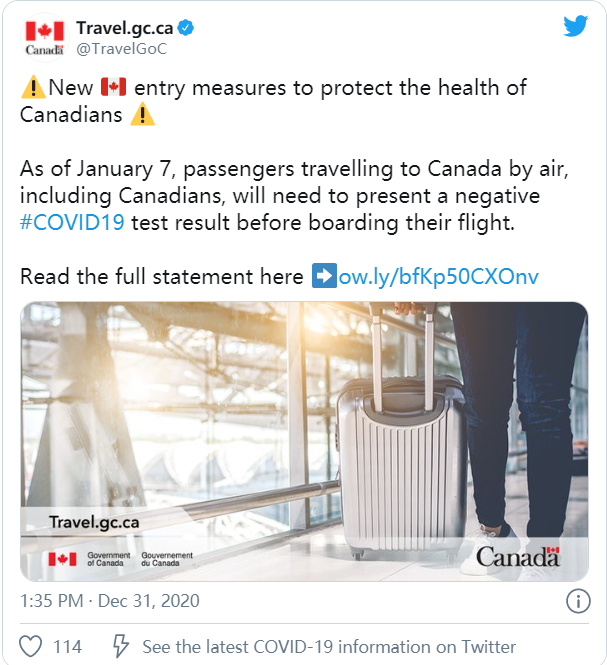This screenshot has width=607, height=665.
Task: Click the Canada wordmark in the image
Action: 517,555
